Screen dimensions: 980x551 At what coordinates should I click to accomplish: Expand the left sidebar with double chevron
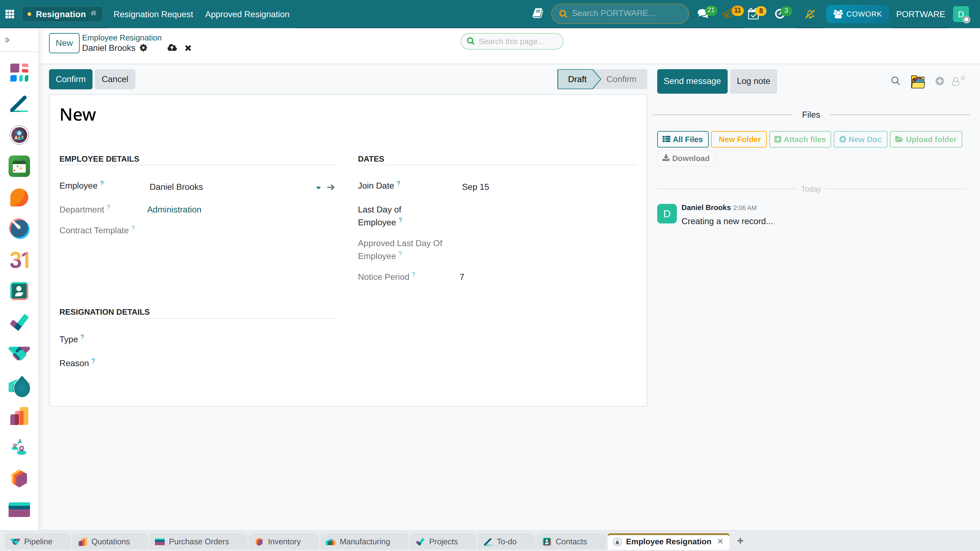[7, 40]
